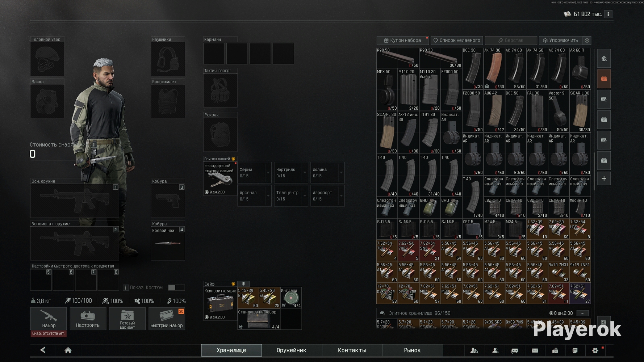Open the chat messages icon

tap(515, 350)
